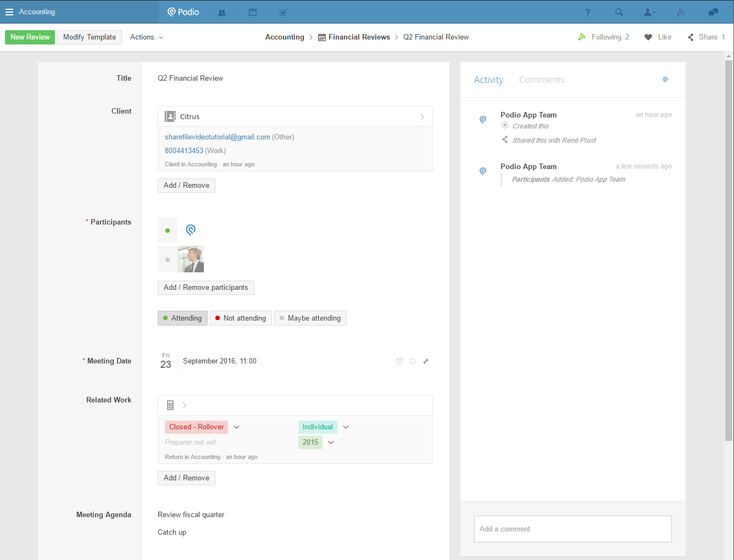Choose Maybe attending option
Viewport: 734px width, 560px height.
[x=310, y=318]
